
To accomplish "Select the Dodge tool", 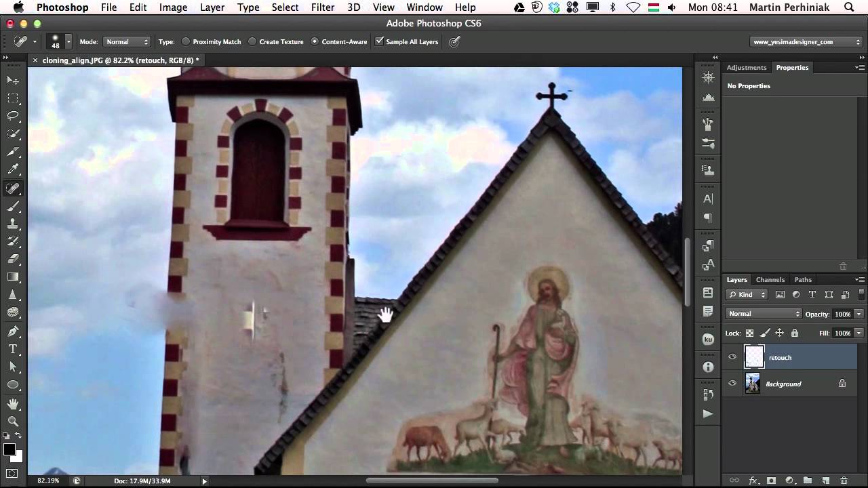I will (13, 312).
